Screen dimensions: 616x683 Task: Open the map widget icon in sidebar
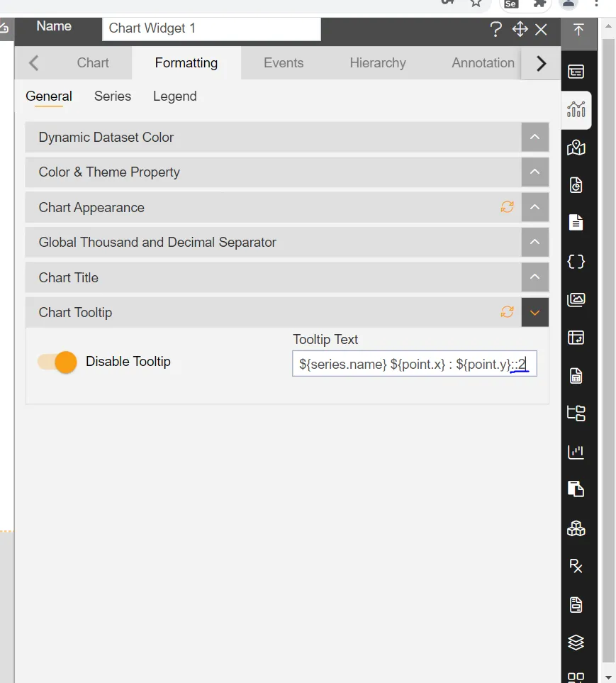pyautogui.click(x=576, y=148)
